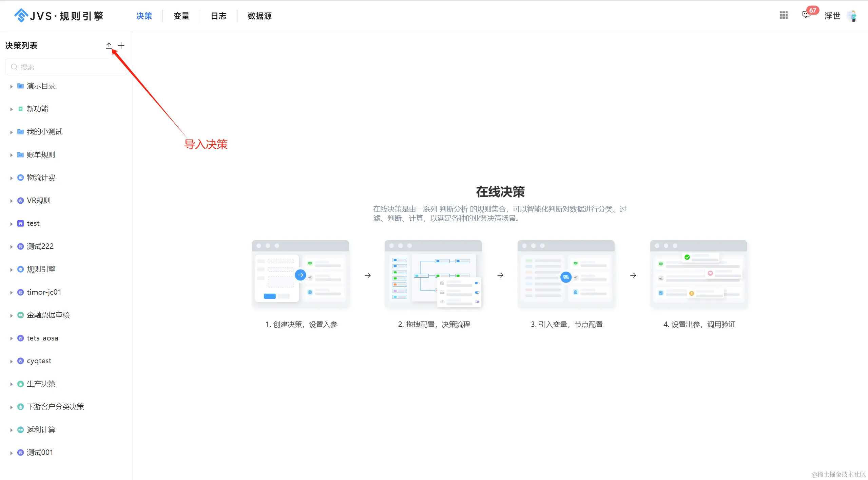Click the plus icon to add decision

point(121,45)
